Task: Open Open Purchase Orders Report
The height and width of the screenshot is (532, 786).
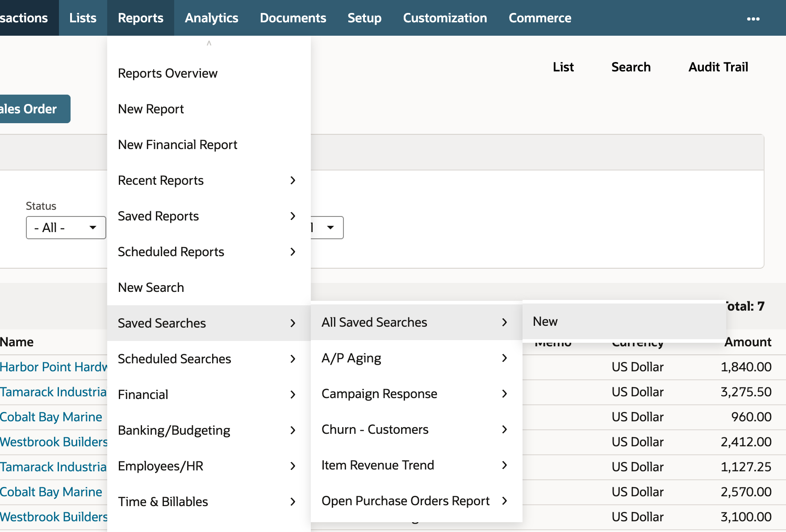Action: point(416,501)
